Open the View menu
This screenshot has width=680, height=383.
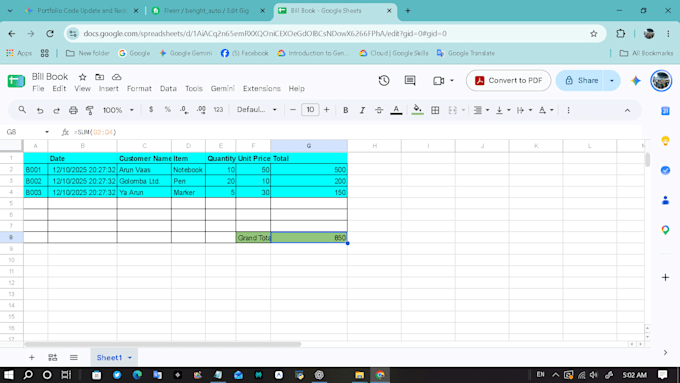coord(82,88)
